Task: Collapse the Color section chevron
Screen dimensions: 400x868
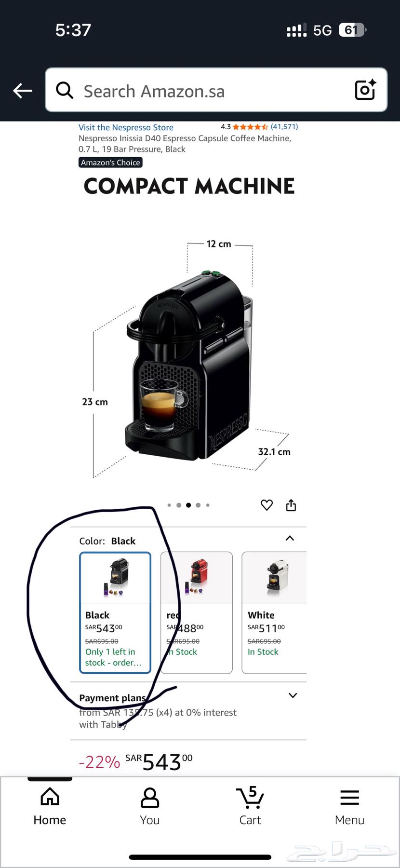Action: tap(290, 538)
